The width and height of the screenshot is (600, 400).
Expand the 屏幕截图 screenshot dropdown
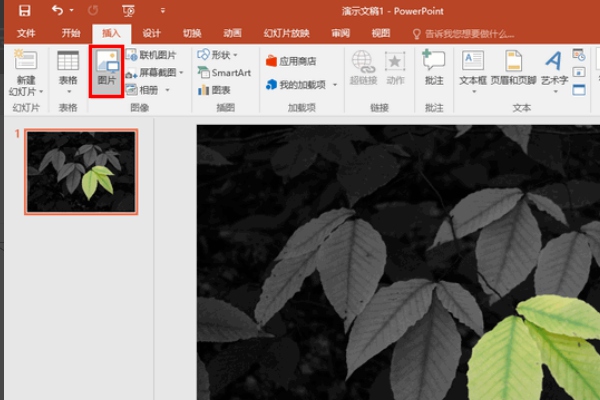point(181,72)
